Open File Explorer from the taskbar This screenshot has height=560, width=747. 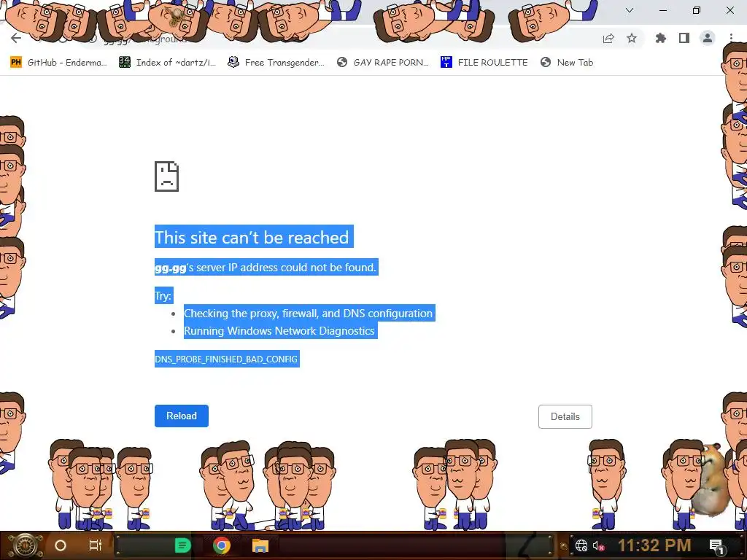260,545
